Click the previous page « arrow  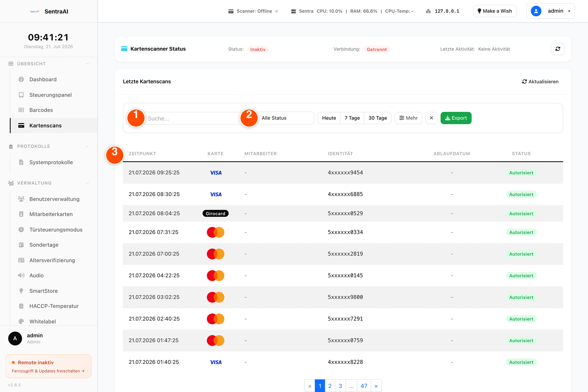point(310,386)
